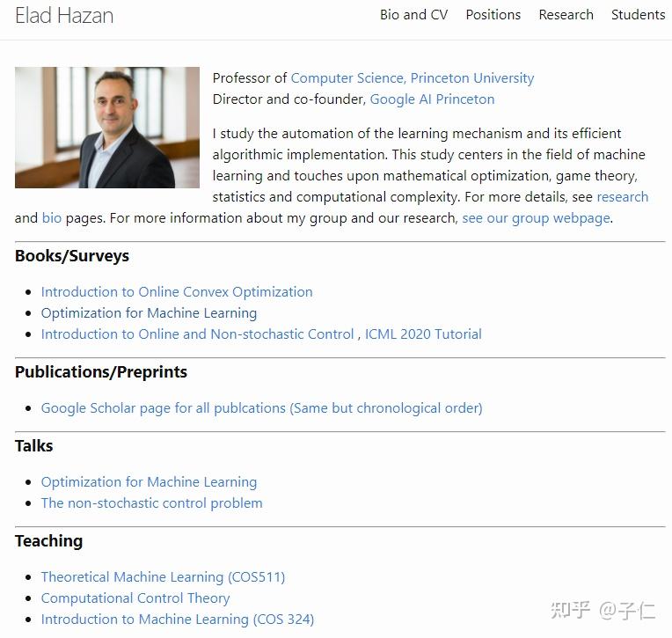
Task: Open Optimization for Machine Learning under Talks
Action: (149, 482)
